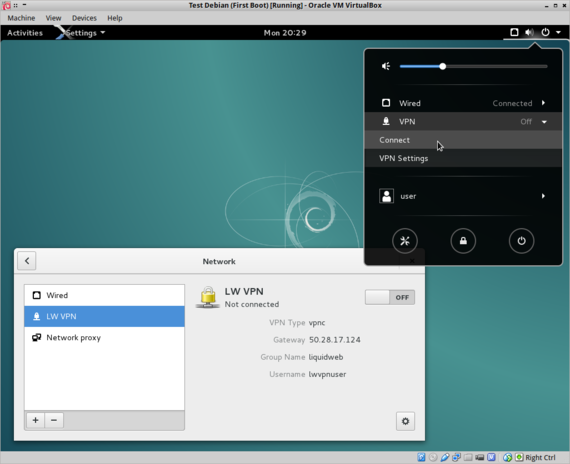
Task: Click the VirtualBox icon in the title bar
Action: (6, 5)
